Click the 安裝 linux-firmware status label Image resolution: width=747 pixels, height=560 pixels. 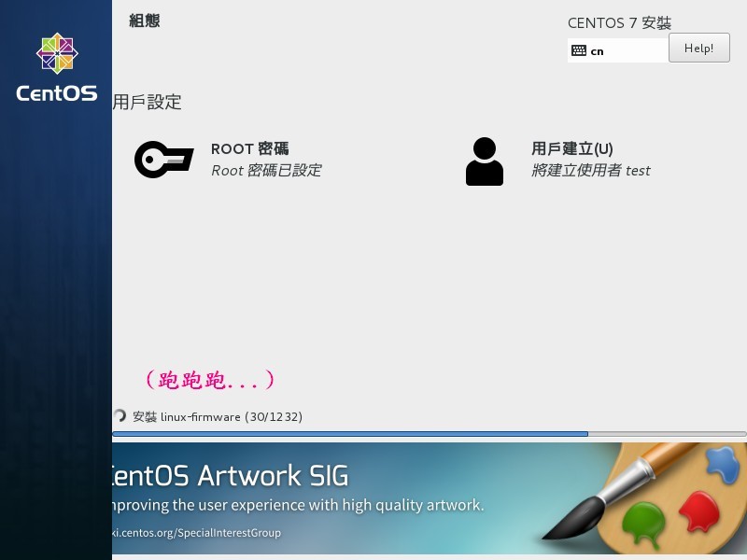[x=218, y=416]
